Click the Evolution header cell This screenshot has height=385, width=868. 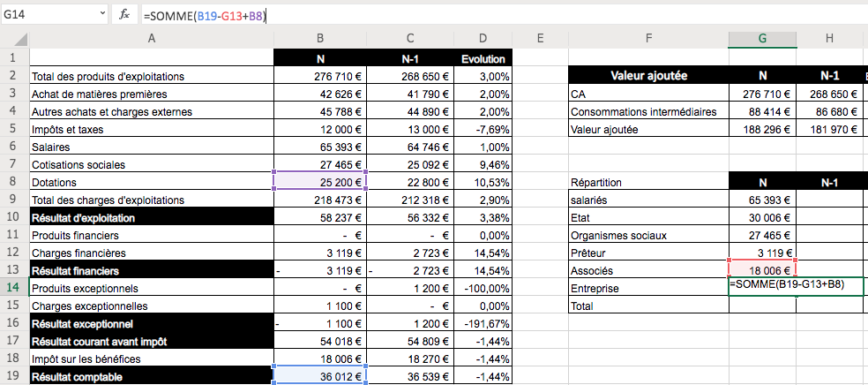483,58
